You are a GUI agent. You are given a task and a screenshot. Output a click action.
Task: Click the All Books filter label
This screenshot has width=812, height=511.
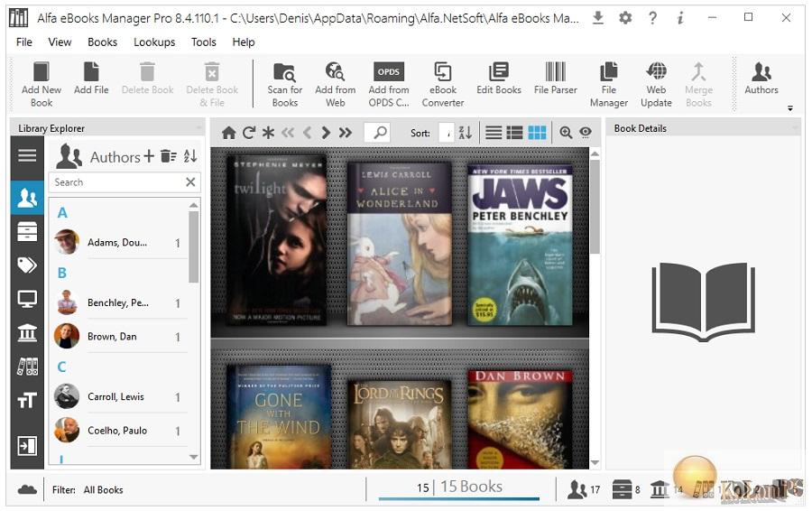(x=103, y=489)
